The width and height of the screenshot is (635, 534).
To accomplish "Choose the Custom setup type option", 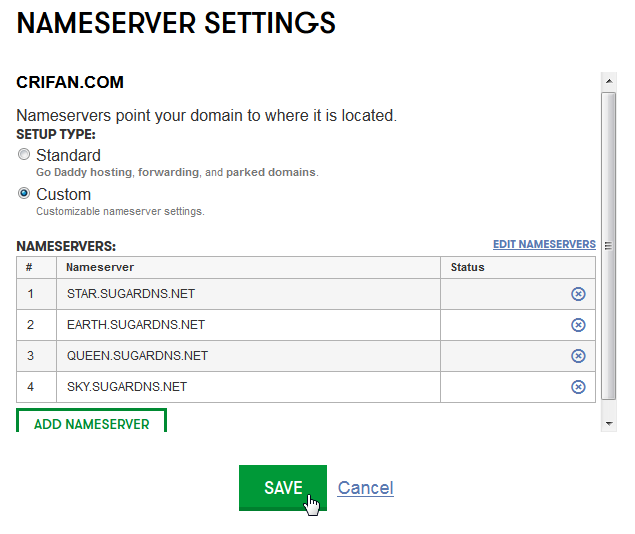I will [x=25, y=194].
